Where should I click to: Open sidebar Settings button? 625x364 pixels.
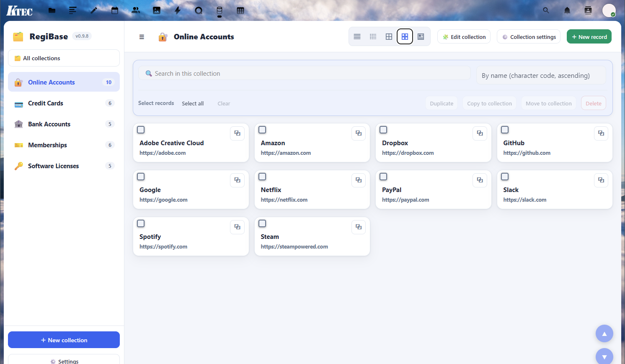(64, 360)
